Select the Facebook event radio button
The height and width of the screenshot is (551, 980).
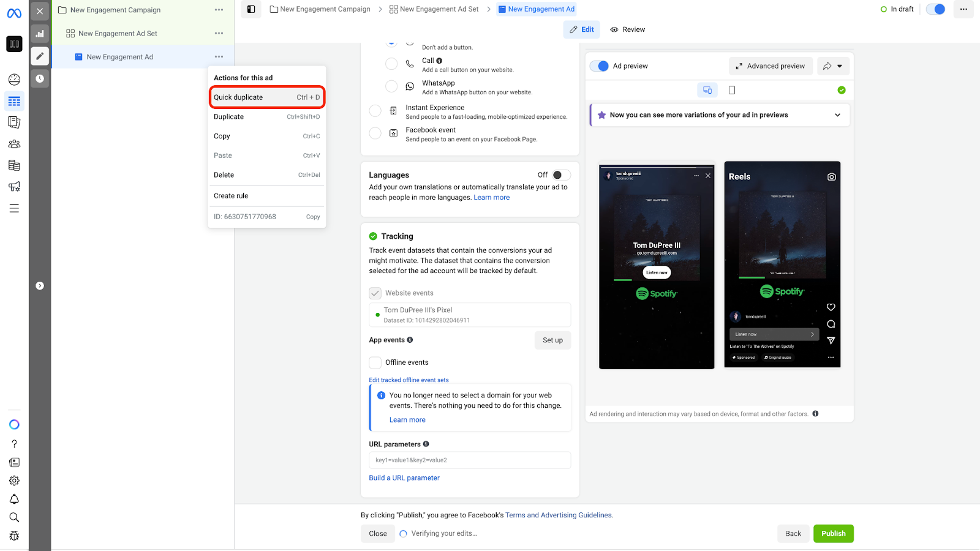(x=375, y=133)
